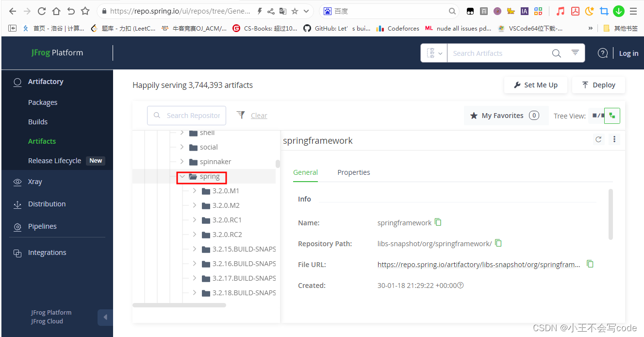Open the GitHub bookmark
The image size is (644, 337).
tap(337, 28)
